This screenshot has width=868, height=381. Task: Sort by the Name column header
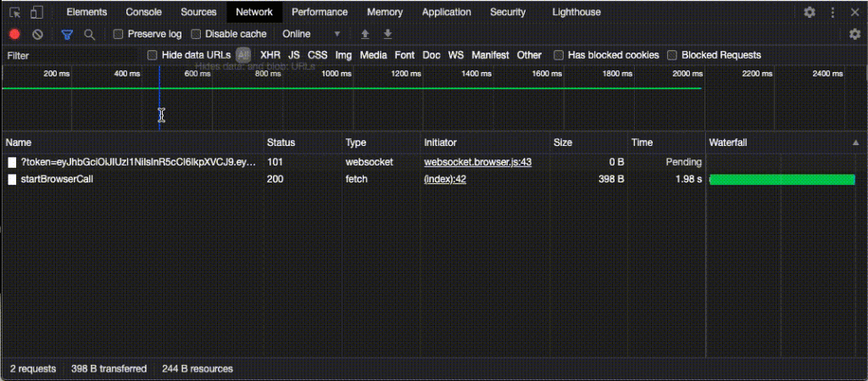point(133,143)
